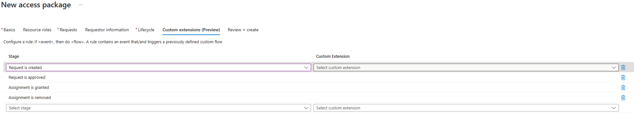
Task: Go to the Review + create tab
Action: click(x=243, y=30)
